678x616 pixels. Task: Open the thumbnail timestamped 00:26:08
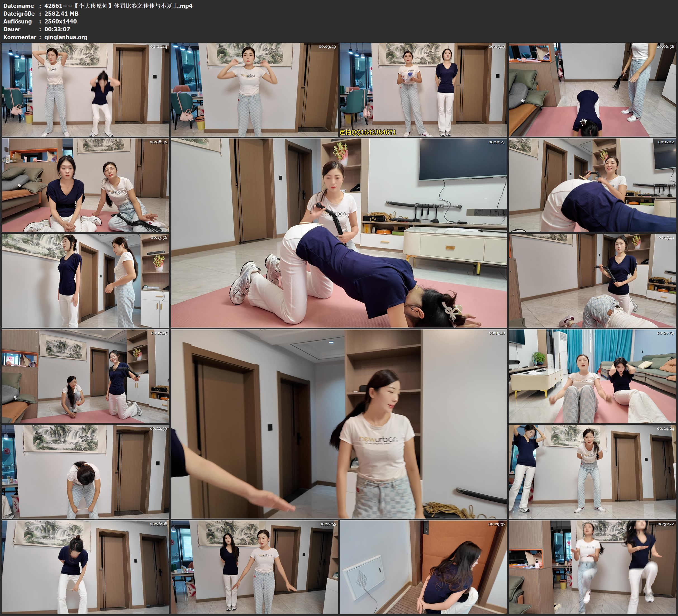(x=85, y=567)
